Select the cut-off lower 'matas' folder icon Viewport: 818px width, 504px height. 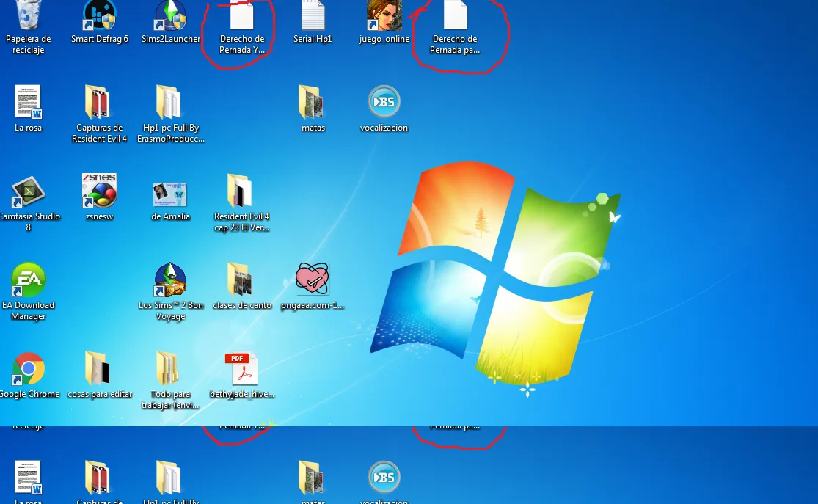(312, 478)
